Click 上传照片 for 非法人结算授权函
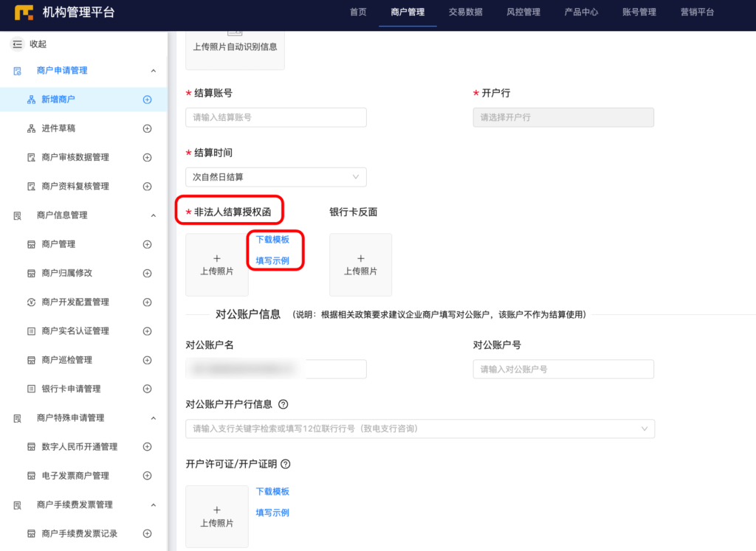Screen dimensions: 756x551 (217, 265)
